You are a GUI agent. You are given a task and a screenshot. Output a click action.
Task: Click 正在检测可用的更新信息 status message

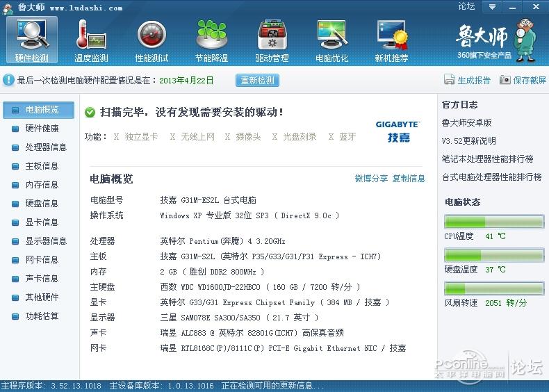273,386
